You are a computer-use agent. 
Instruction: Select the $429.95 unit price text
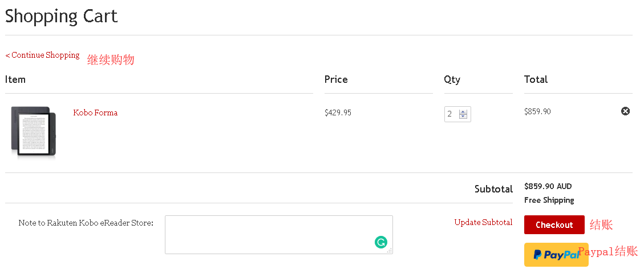tap(338, 113)
